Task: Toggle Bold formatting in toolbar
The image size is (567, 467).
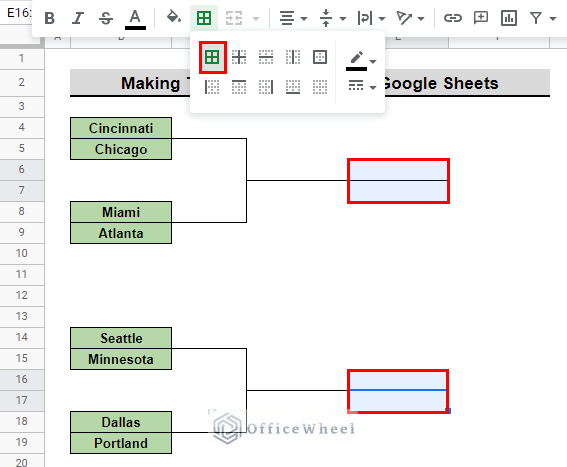Action: click(x=50, y=18)
